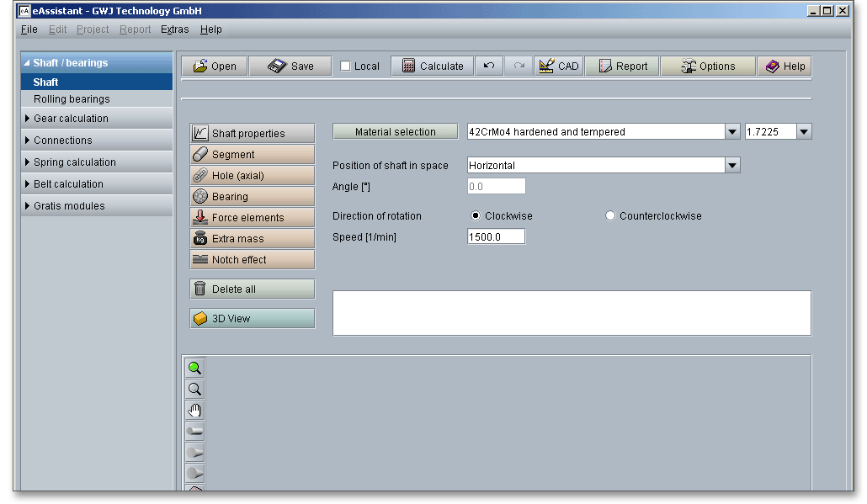The image size is (867, 504).
Task: Click the plain magnifier zoom icon
Action: click(x=194, y=389)
